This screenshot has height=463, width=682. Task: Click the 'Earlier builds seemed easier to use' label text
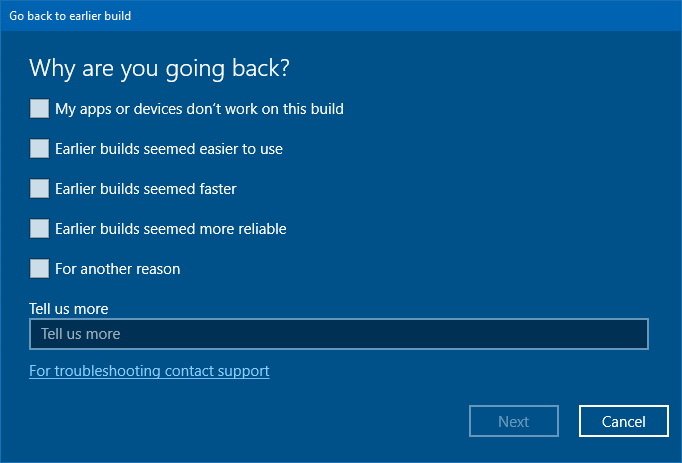pos(169,148)
